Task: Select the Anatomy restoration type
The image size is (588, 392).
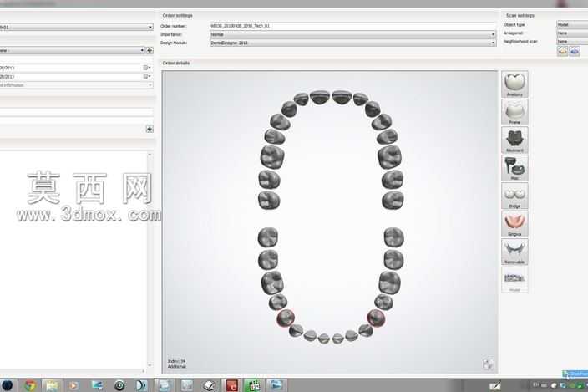Action: (x=514, y=84)
